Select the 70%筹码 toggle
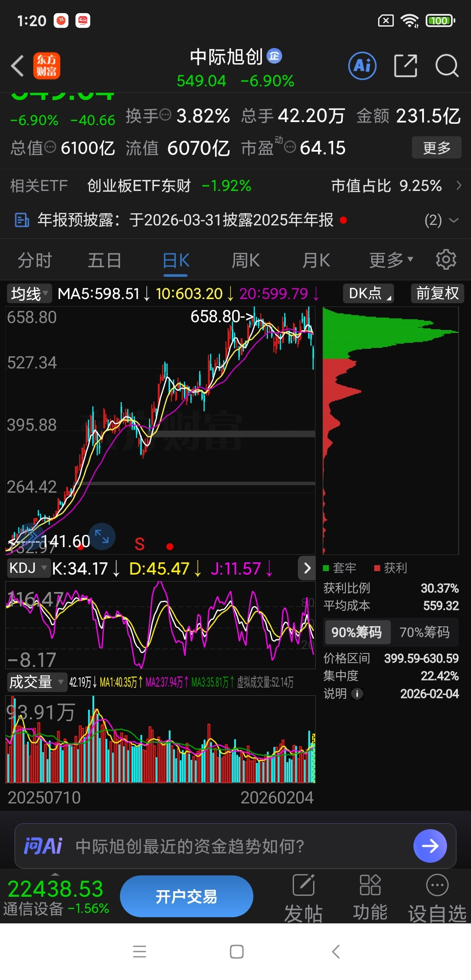Image resolution: width=471 pixels, height=980 pixels. [x=425, y=632]
